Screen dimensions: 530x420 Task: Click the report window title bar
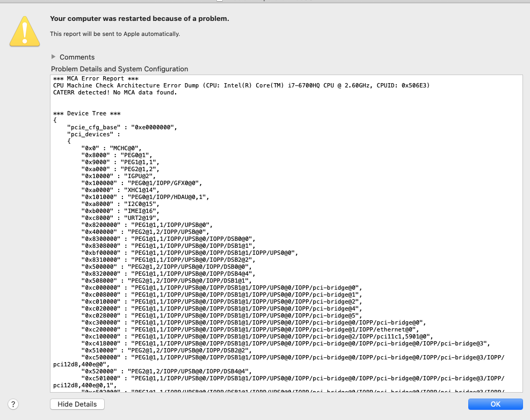[x=265, y=3]
